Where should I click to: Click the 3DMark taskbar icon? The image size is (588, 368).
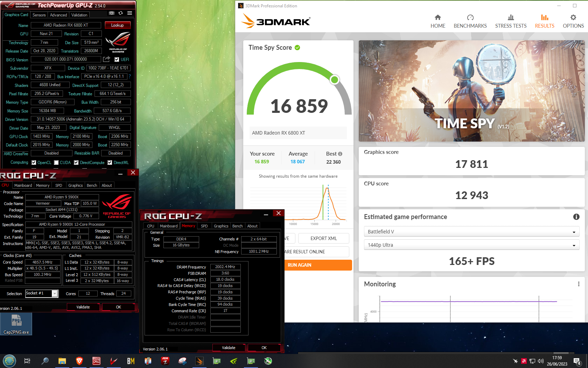(199, 361)
